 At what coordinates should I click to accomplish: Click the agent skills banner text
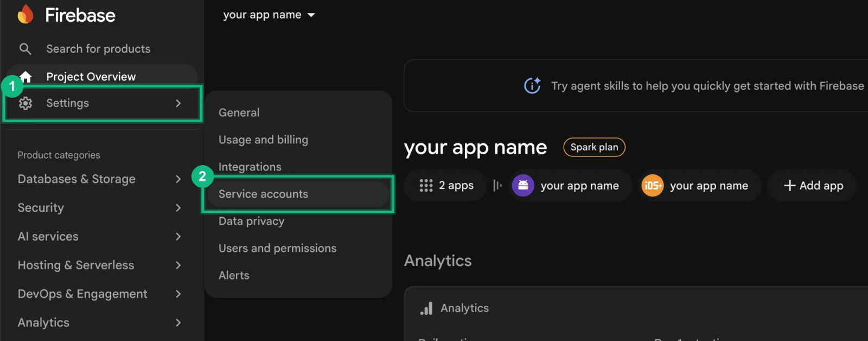707,86
